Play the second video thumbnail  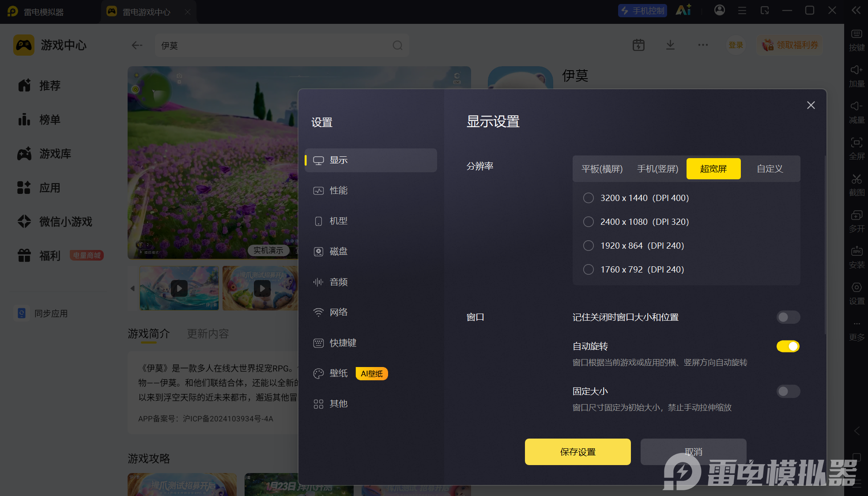262,288
